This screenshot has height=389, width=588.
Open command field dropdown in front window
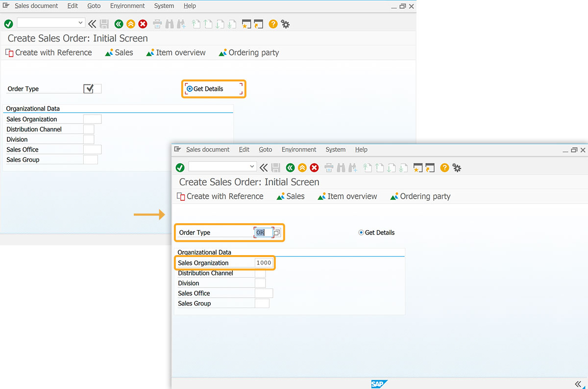point(252,166)
